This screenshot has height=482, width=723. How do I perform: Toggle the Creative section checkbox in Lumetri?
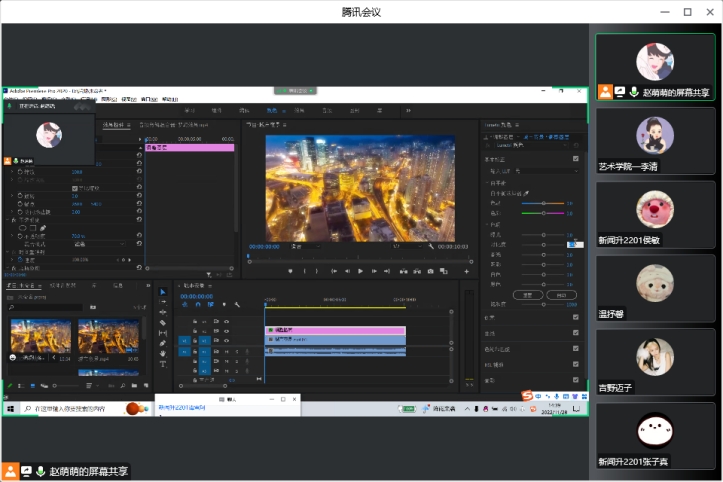coord(575,317)
